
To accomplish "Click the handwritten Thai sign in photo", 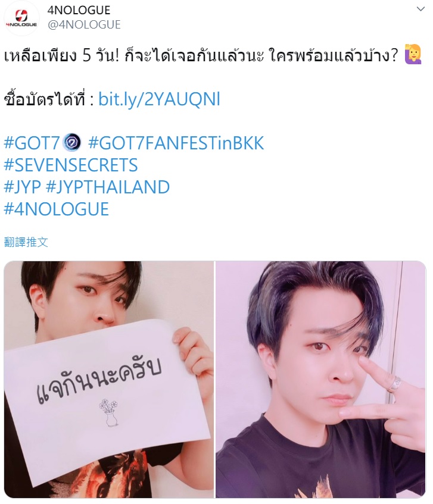I will [x=99, y=380].
